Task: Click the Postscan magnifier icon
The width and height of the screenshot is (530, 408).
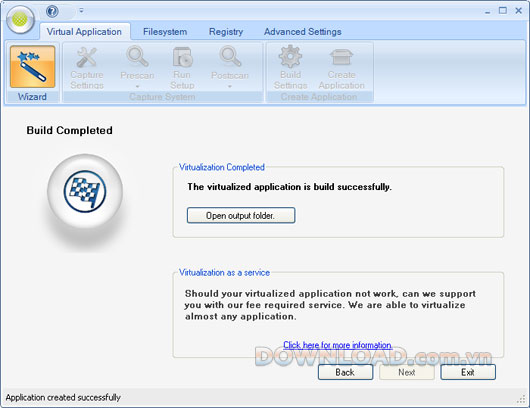Action: pyautogui.click(x=230, y=56)
